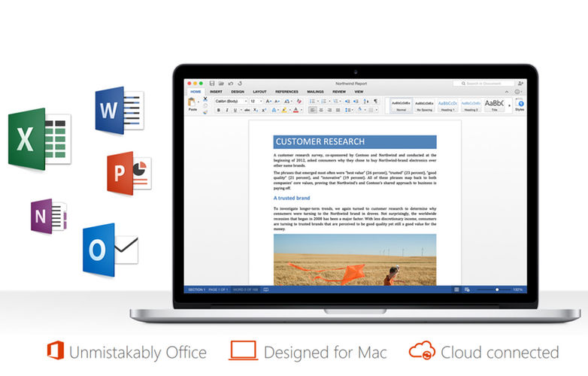Click the Redo arrow icon
The height and width of the screenshot is (376, 588).
coord(240,83)
